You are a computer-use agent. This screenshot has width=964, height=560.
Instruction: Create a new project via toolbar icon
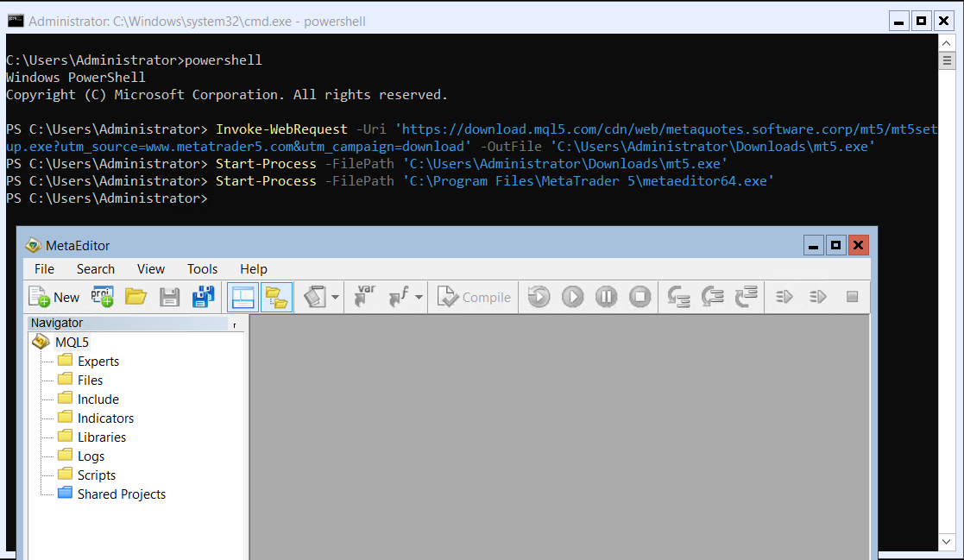pos(102,297)
